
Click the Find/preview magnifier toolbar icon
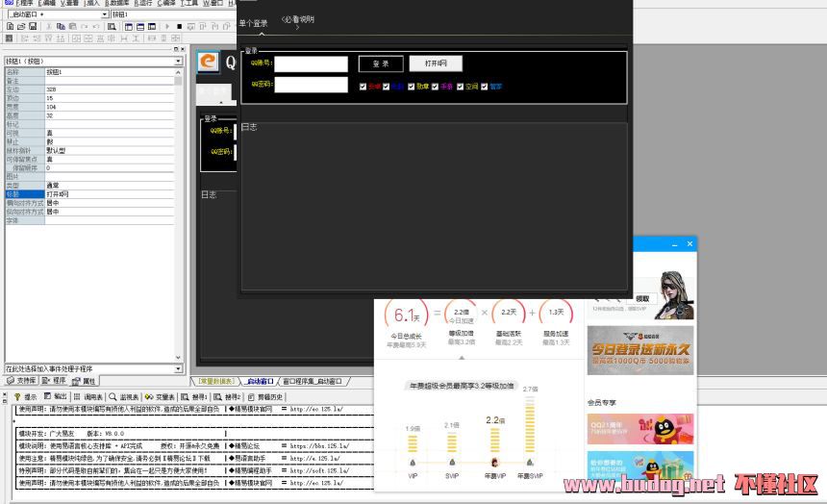tap(113, 27)
